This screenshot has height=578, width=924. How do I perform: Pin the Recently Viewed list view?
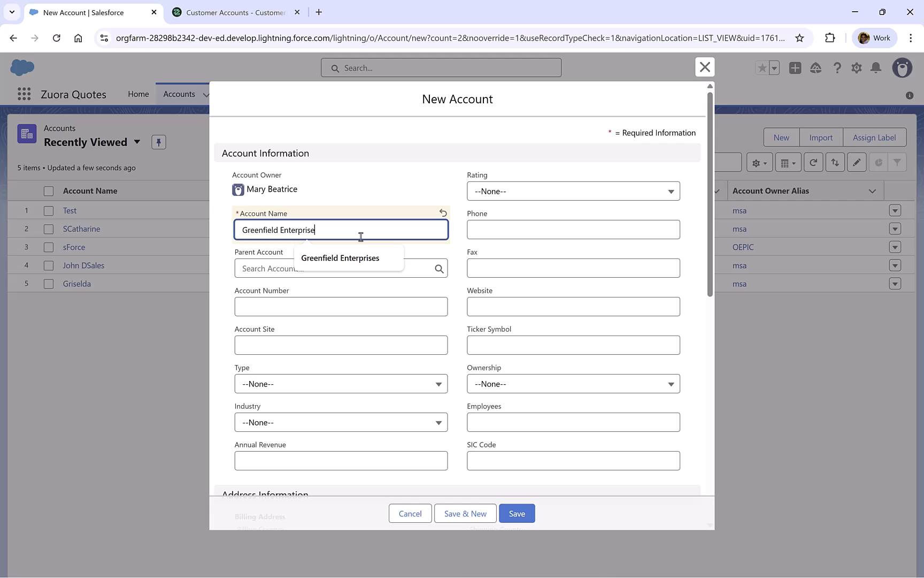pos(158,142)
